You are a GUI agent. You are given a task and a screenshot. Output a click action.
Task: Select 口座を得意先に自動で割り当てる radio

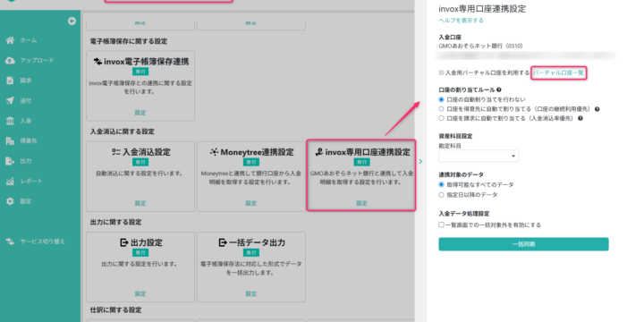pyautogui.click(x=442, y=109)
